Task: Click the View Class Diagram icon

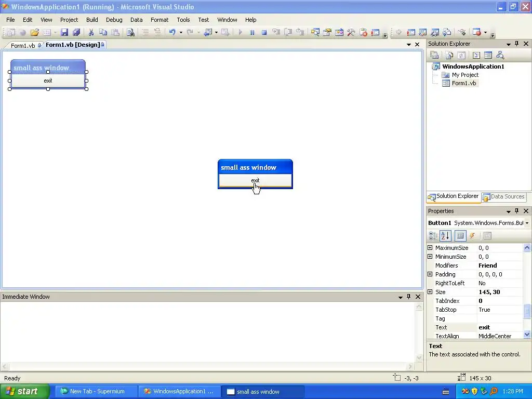Action: click(x=500, y=55)
